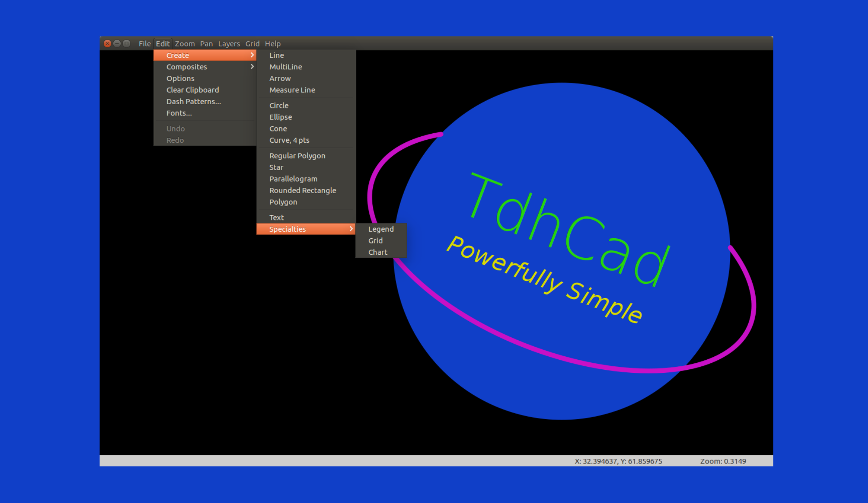Click the Zoom: 0.3149 status value
Viewport: 868px width, 503px height.
click(x=723, y=461)
